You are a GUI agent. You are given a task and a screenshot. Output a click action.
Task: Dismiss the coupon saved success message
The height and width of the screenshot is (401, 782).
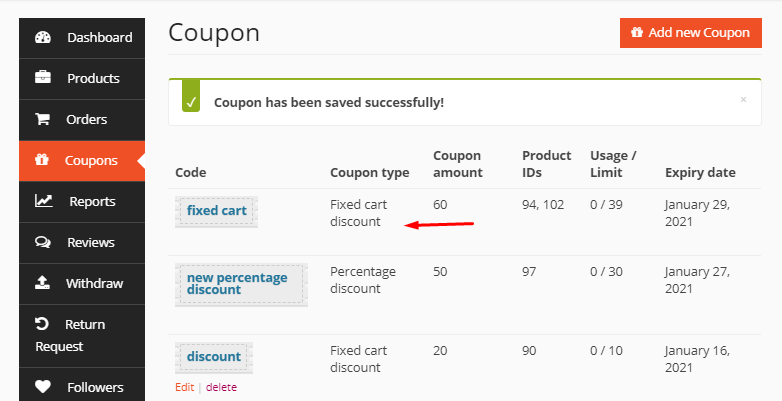click(743, 100)
